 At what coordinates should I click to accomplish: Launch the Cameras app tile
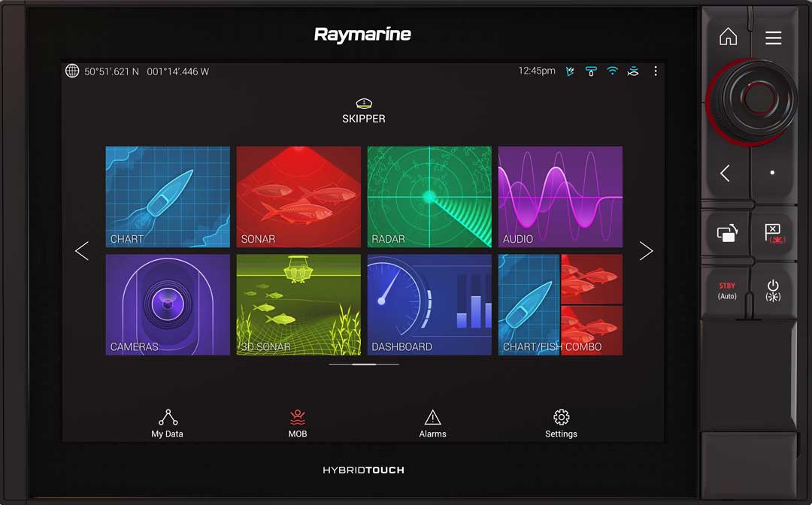pos(168,305)
